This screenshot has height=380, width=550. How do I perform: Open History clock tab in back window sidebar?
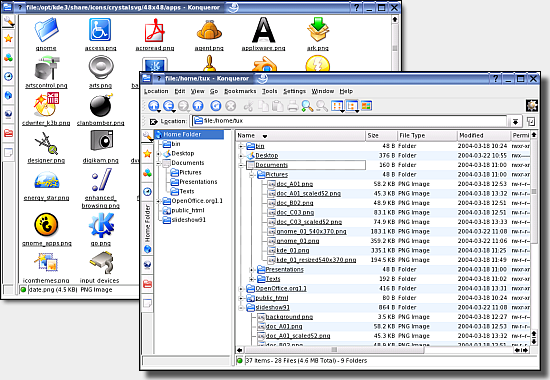(x=8, y=76)
